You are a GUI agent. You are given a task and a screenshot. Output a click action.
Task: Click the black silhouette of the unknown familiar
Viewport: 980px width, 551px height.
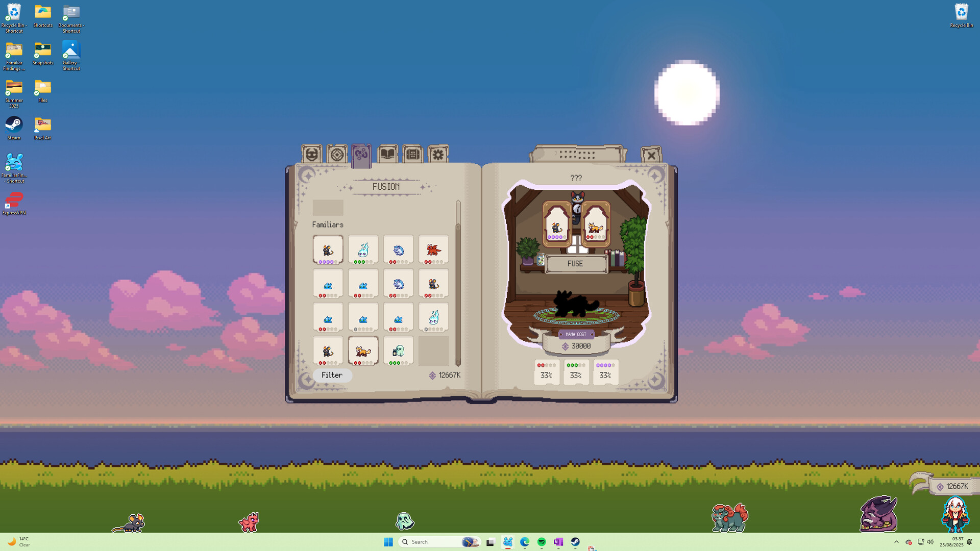click(x=576, y=304)
